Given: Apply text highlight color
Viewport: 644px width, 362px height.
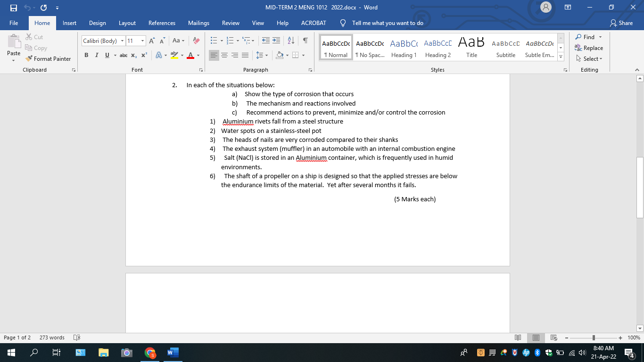Looking at the screenshot, I should (174, 55).
